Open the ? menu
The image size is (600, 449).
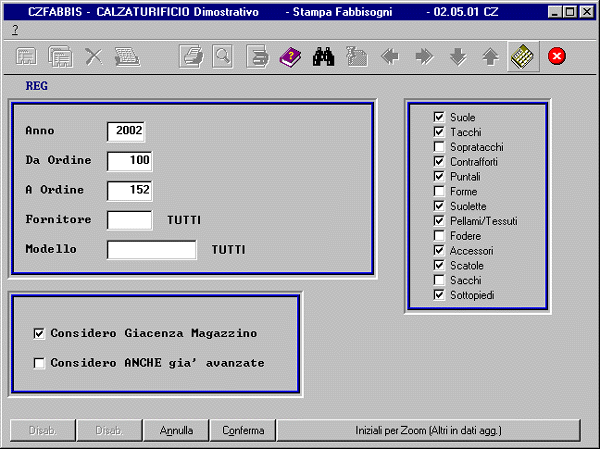(x=15, y=29)
